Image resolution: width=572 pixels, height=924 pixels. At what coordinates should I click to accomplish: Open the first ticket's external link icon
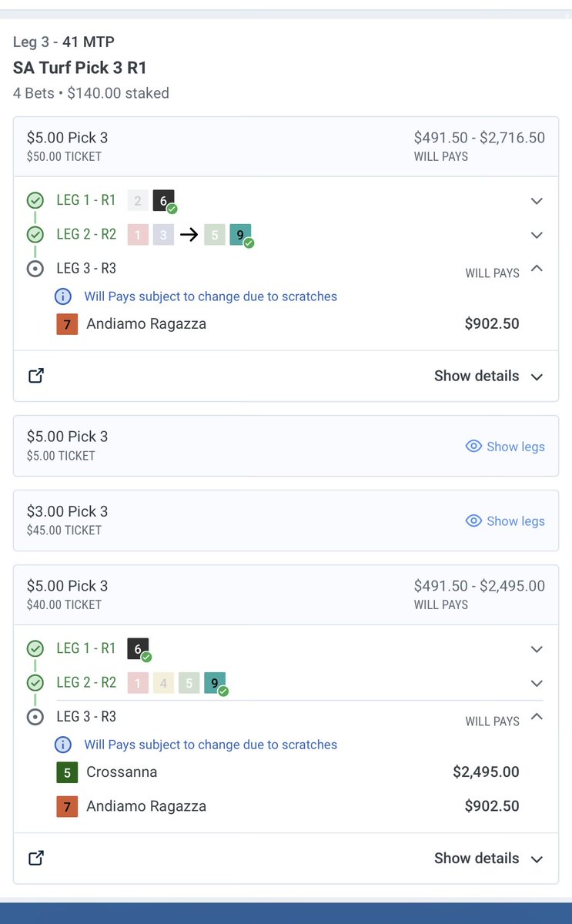pyautogui.click(x=36, y=376)
